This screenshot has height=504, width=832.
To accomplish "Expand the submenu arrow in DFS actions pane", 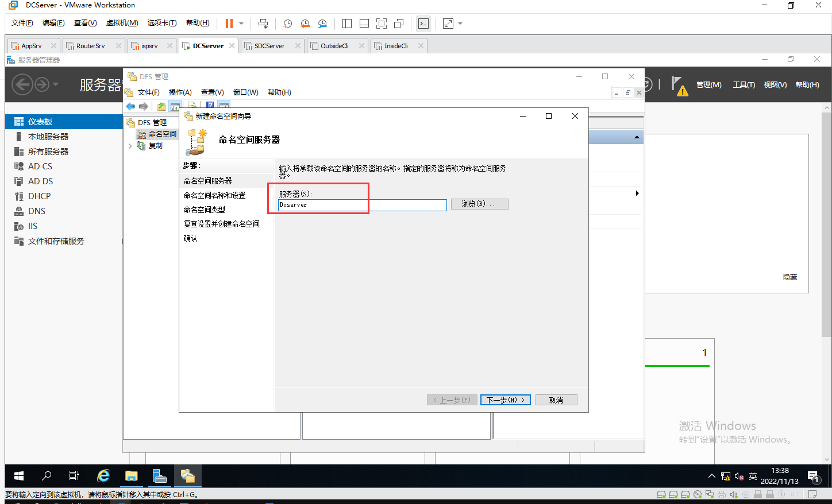I will click(637, 193).
